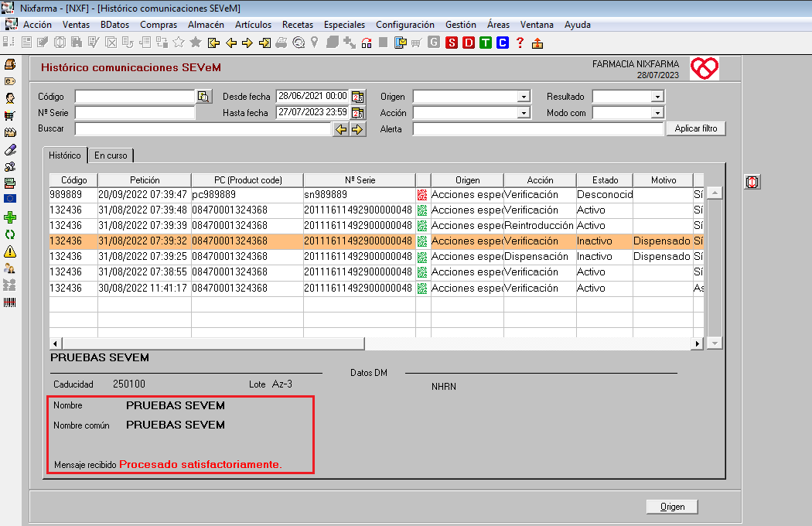Click the next search result arrow by Buscar
This screenshot has width=812, height=526.
coord(357,129)
